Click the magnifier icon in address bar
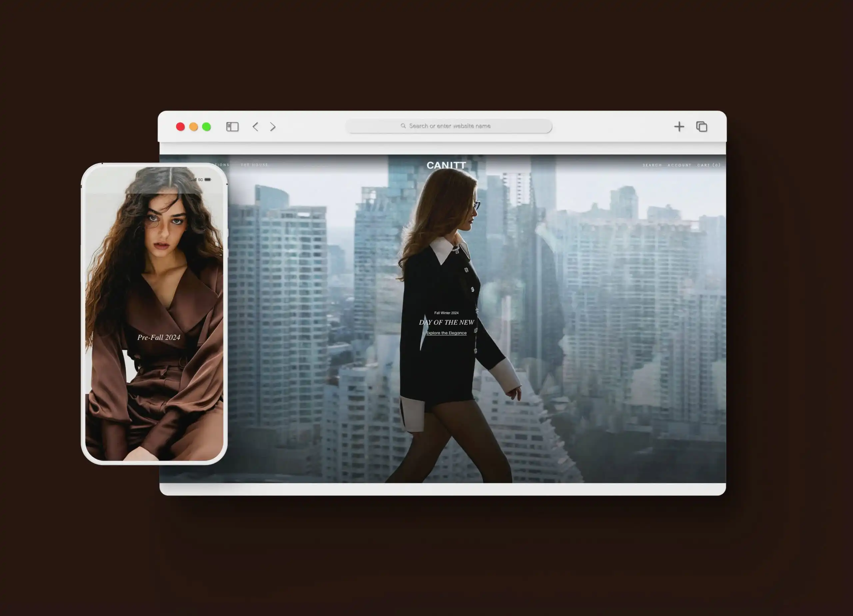The image size is (853, 616). click(x=403, y=126)
